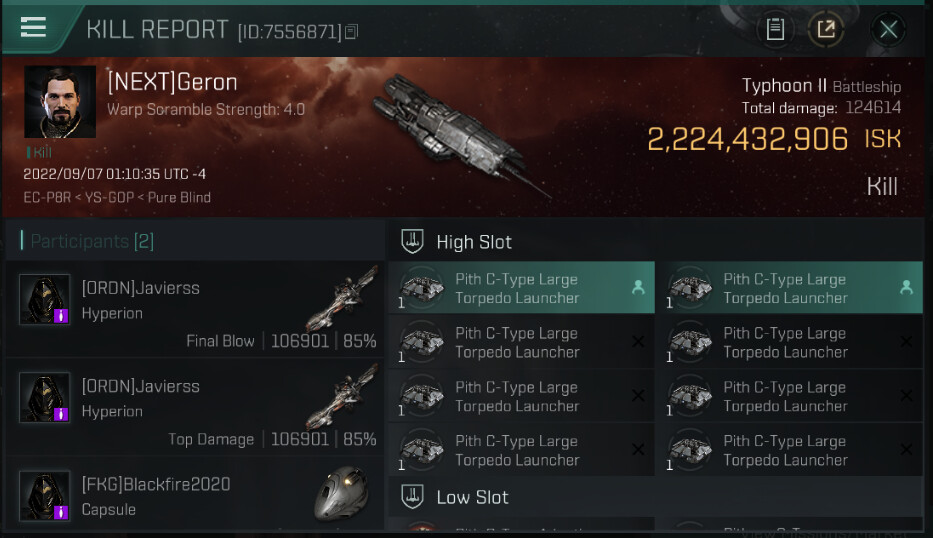The width and height of the screenshot is (933, 538).
Task: Share the kill report with the export icon
Action: [826, 29]
